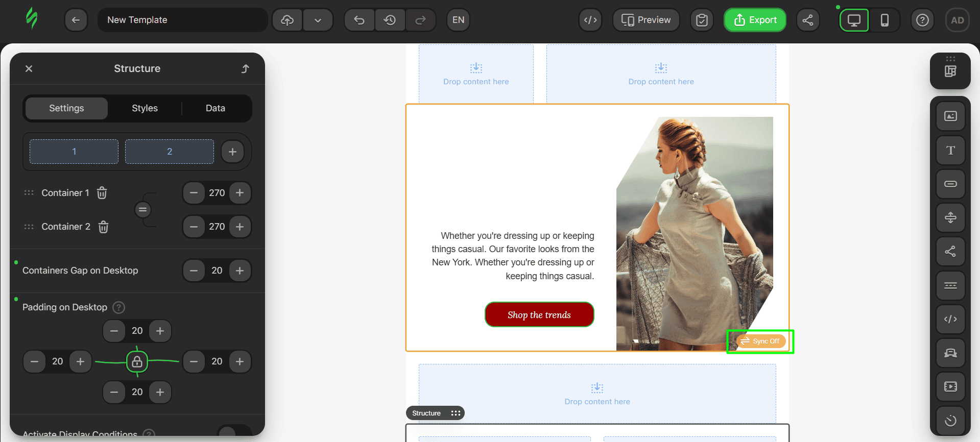Image resolution: width=980 pixels, height=442 pixels.
Task: Toggle the padding lock icon
Action: 137,361
